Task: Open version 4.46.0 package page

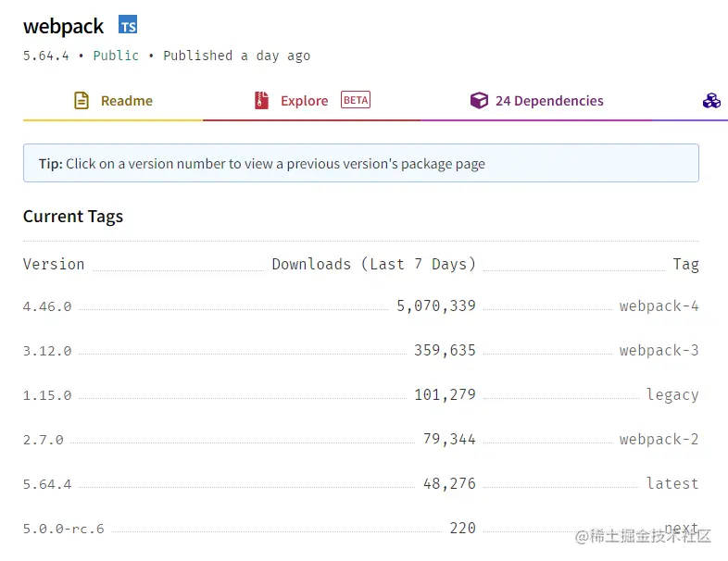Action: [47, 306]
